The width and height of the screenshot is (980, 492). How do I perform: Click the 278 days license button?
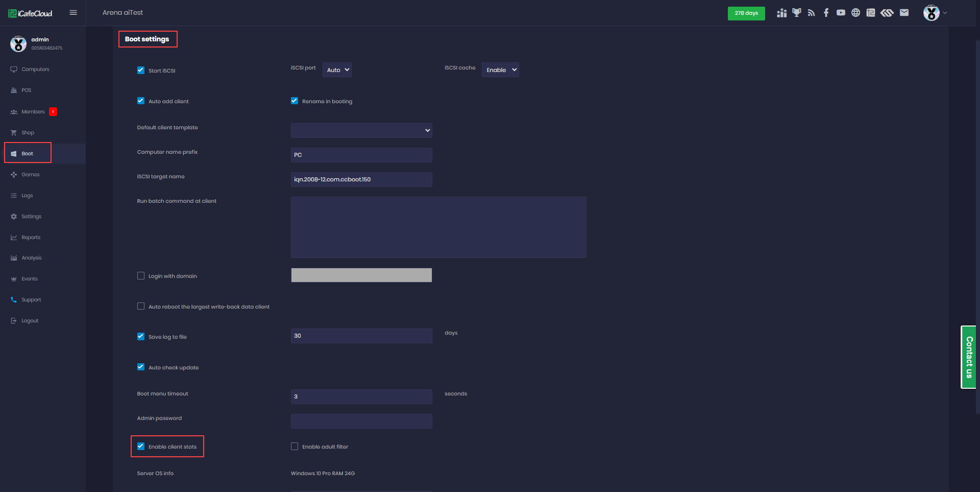(746, 13)
